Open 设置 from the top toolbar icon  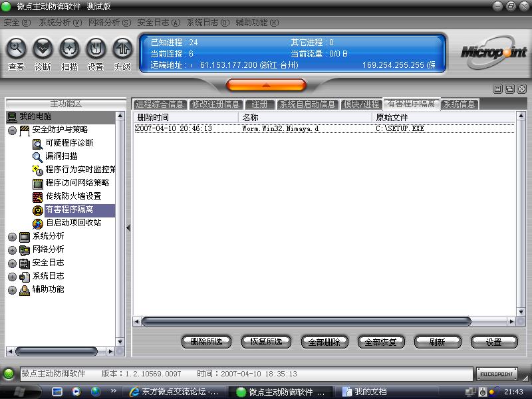click(96, 48)
